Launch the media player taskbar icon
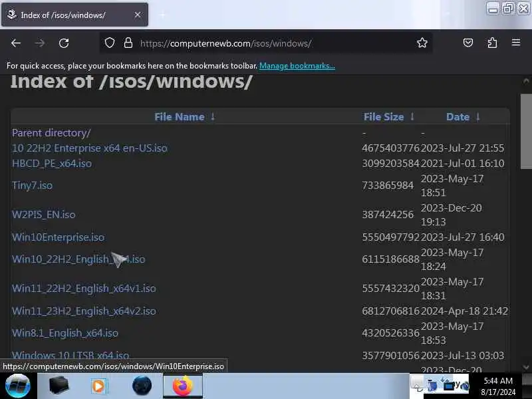 [x=98, y=386]
